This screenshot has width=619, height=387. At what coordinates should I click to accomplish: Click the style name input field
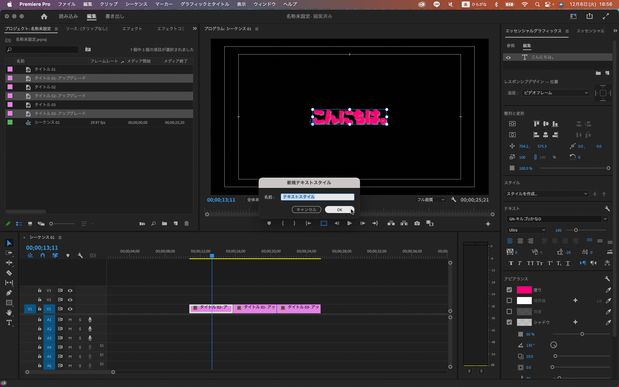tap(317, 197)
